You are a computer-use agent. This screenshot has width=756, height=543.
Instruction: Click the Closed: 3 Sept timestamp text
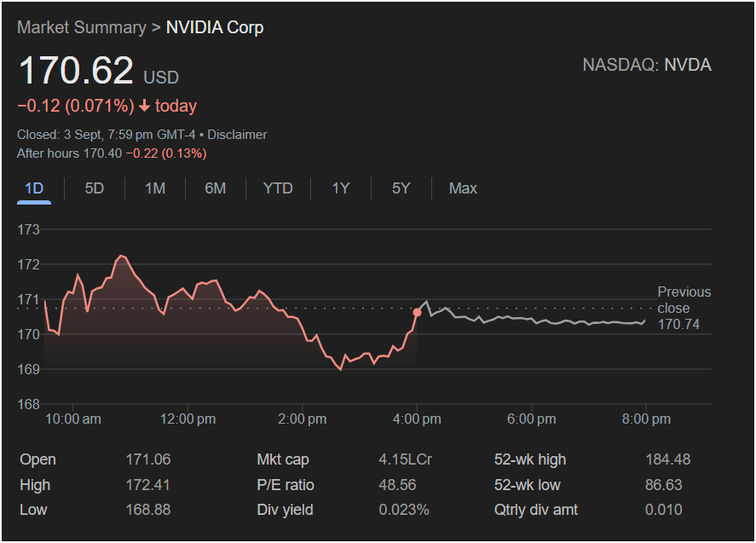(106, 135)
